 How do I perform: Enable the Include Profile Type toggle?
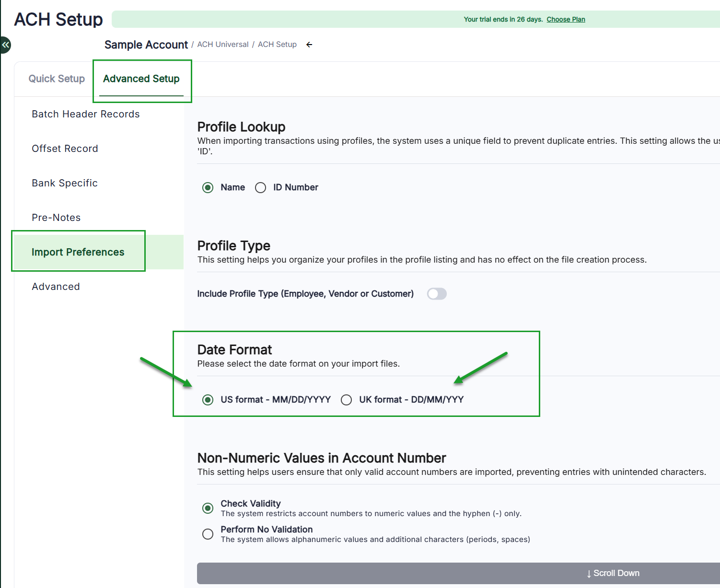(437, 294)
